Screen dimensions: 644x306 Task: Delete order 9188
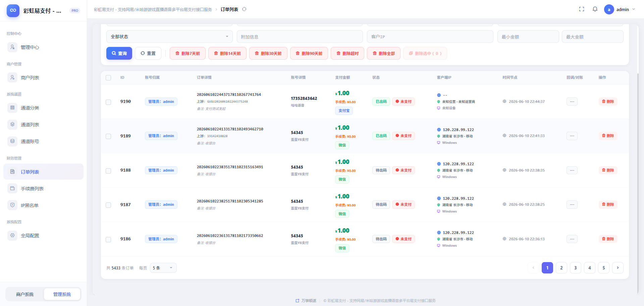[x=608, y=170]
